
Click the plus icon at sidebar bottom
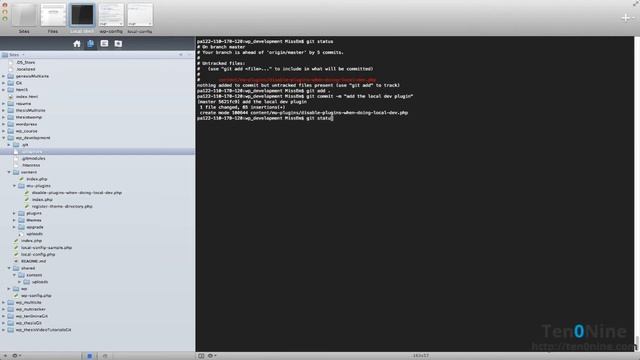click(x=5, y=356)
